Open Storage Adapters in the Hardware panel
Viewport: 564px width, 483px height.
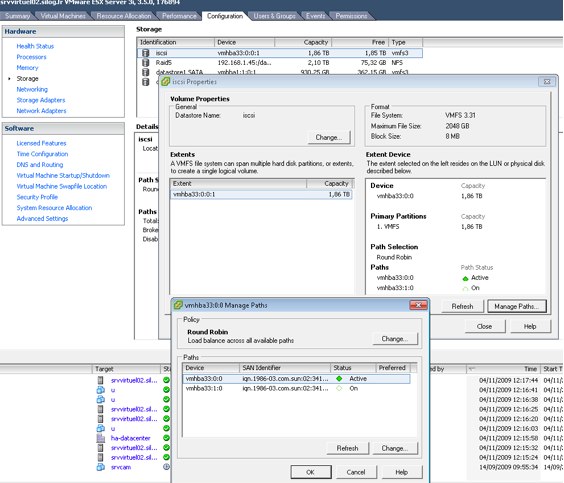41,100
